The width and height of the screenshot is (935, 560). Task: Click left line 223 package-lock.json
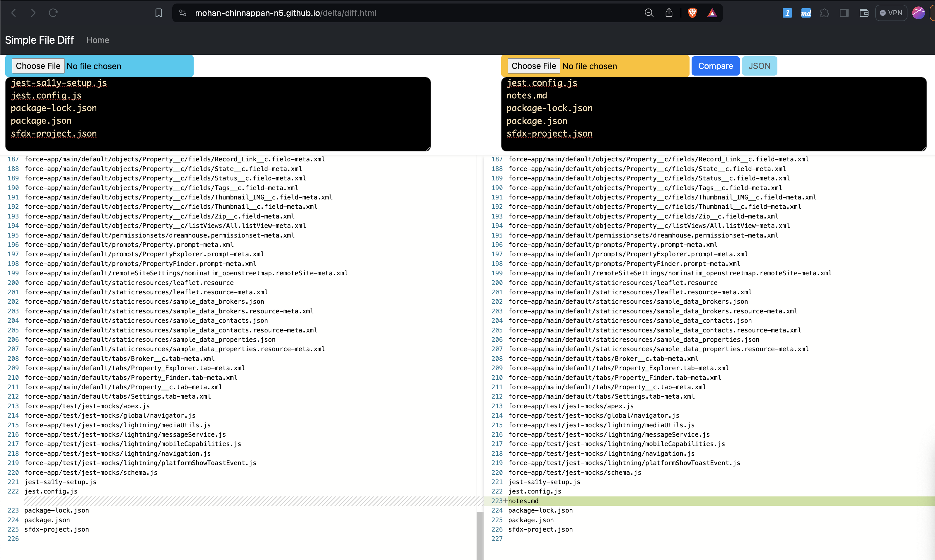[x=57, y=510]
